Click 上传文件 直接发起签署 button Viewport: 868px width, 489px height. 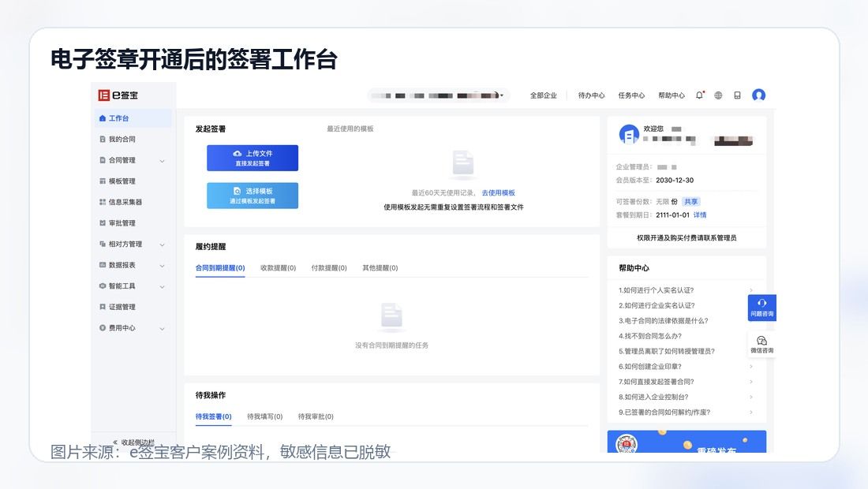tap(253, 159)
